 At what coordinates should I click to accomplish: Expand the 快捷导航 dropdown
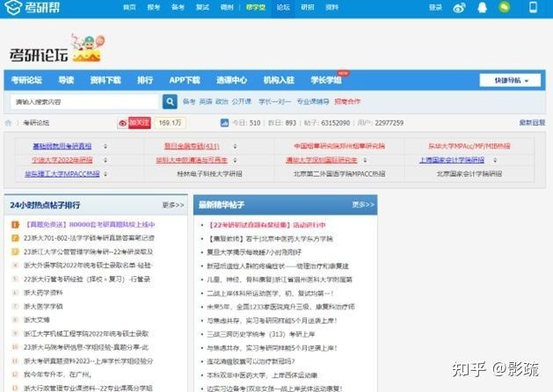pos(510,80)
